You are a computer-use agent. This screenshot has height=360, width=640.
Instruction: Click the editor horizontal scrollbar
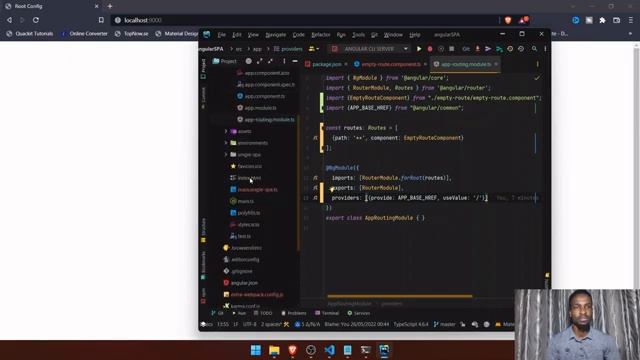(400, 296)
